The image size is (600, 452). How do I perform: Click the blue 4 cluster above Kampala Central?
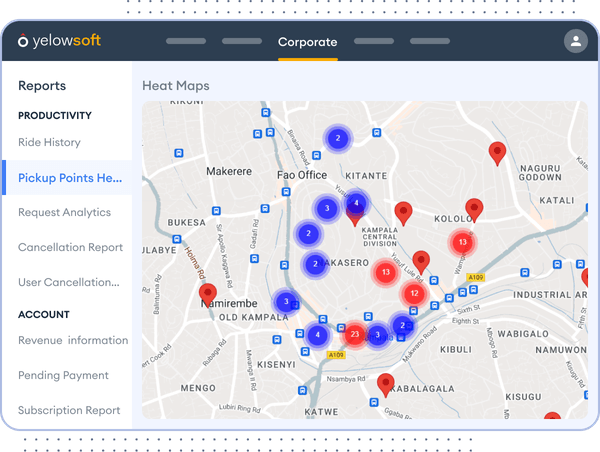point(356,202)
